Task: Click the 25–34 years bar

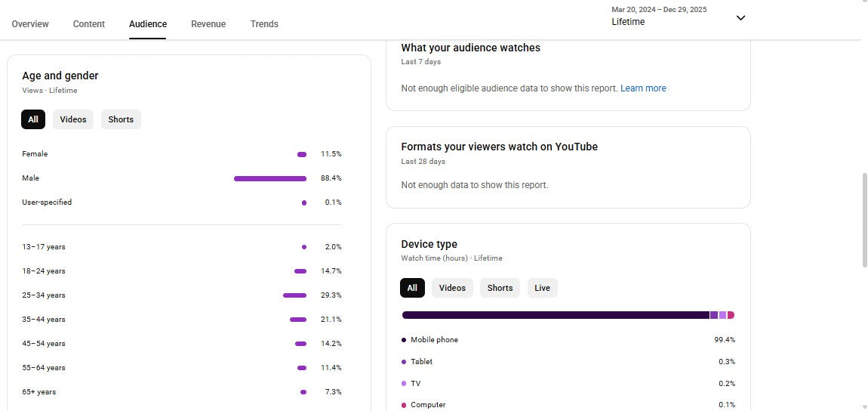Action: point(294,295)
